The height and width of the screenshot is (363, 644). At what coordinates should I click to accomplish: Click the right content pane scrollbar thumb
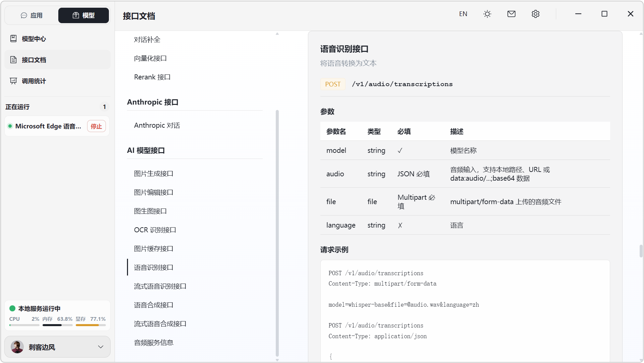tap(641, 251)
